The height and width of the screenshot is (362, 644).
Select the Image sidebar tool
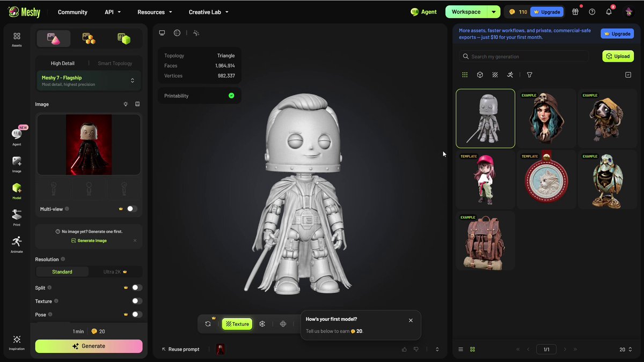pyautogui.click(x=17, y=164)
